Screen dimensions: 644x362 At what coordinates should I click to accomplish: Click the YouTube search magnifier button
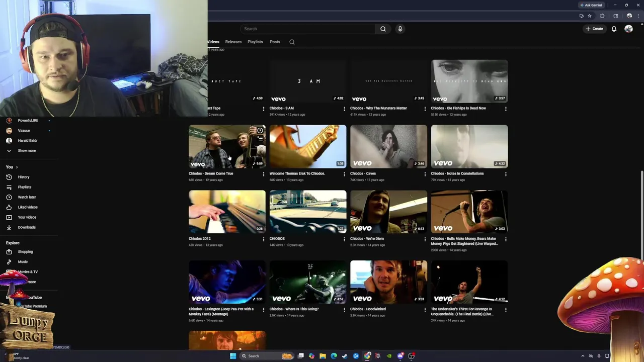click(383, 29)
